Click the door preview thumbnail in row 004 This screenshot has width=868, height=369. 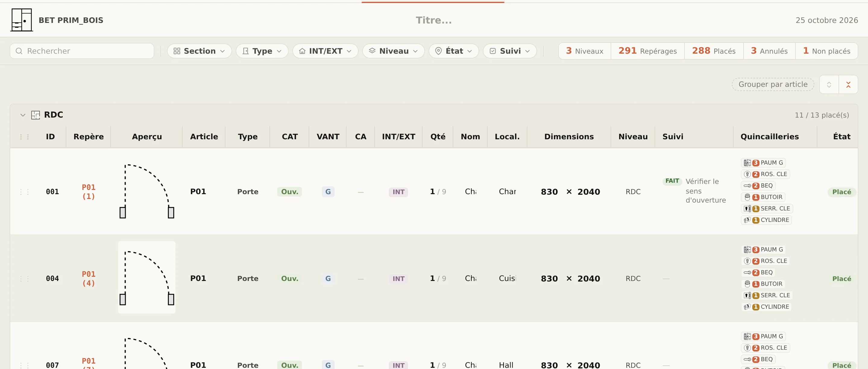click(x=146, y=277)
